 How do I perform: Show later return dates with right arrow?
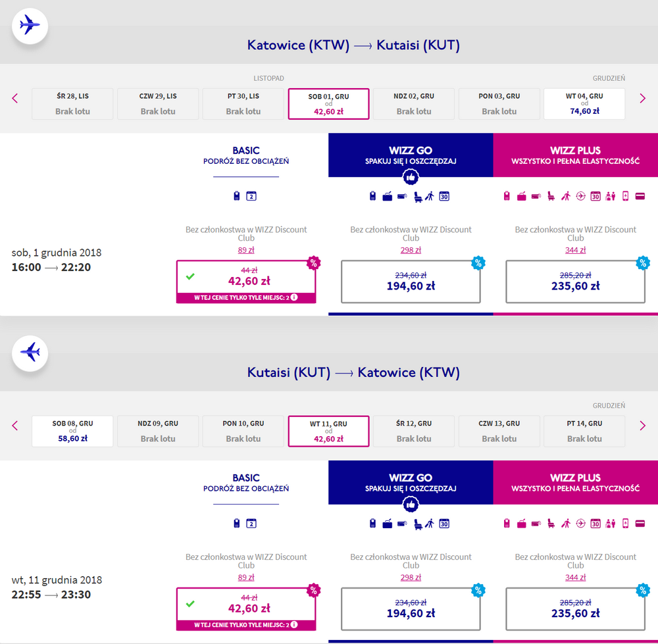(642, 426)
